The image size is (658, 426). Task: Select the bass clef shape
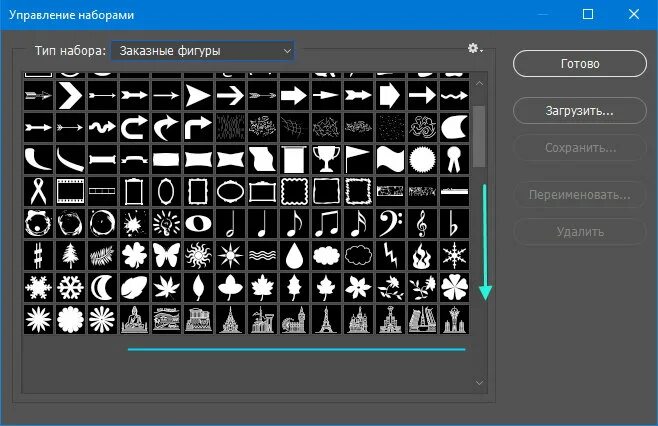(x=390, y=223)
